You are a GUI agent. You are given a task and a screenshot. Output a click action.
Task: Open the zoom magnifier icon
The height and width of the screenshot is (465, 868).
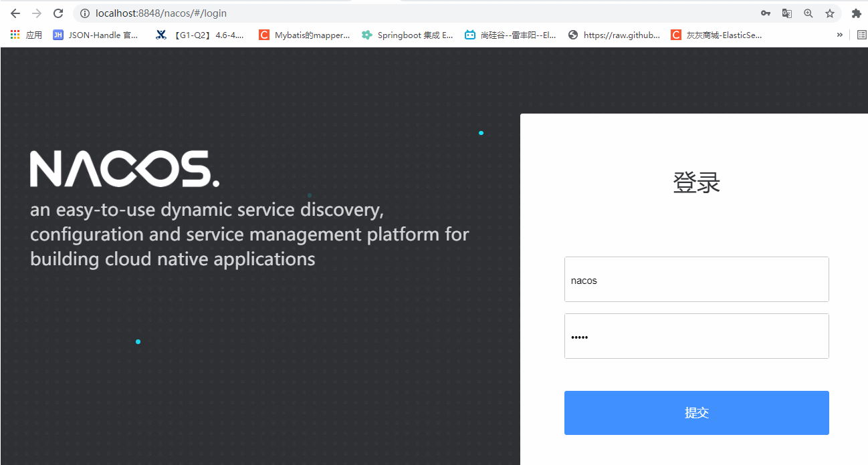808,13
